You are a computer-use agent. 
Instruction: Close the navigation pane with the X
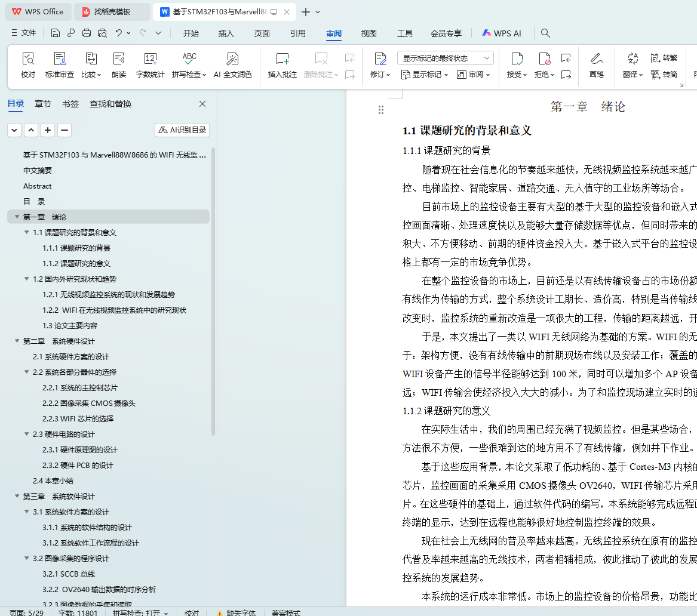click(202, 104)
